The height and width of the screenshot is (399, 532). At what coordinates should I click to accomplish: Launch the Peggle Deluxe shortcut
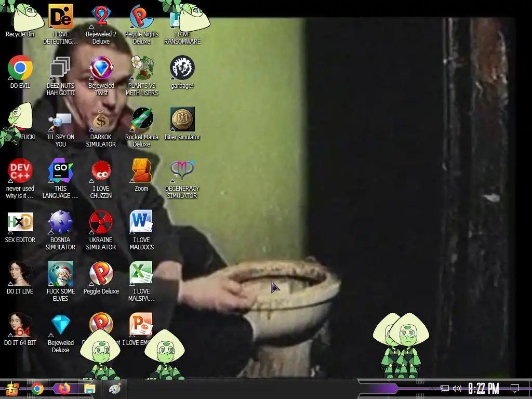[x=101, y=278]
